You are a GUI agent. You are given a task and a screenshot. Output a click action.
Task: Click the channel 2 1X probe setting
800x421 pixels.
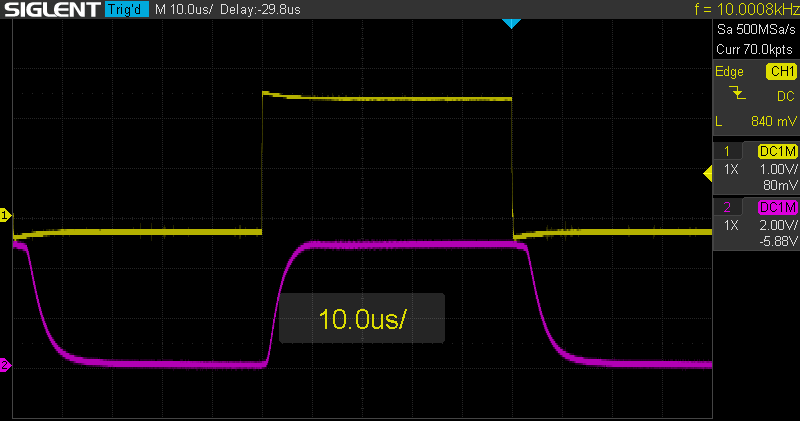tap(731, 225)
